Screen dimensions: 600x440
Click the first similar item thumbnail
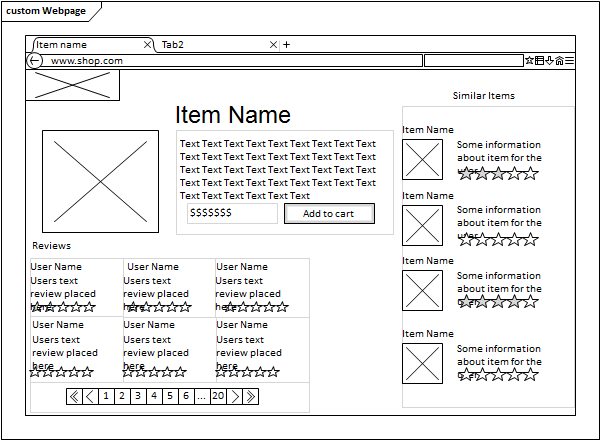[x=422, y=160]
